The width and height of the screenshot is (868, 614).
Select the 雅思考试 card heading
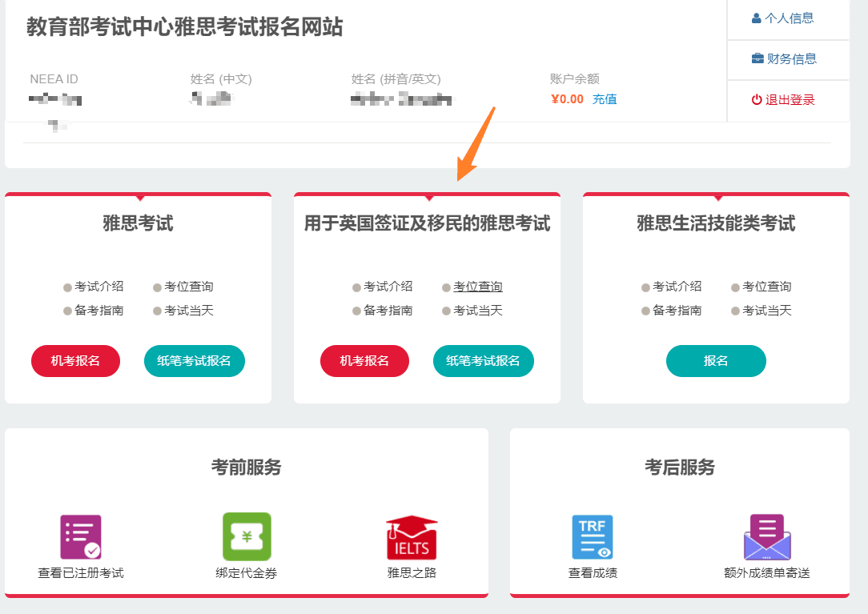pos(138,223)
